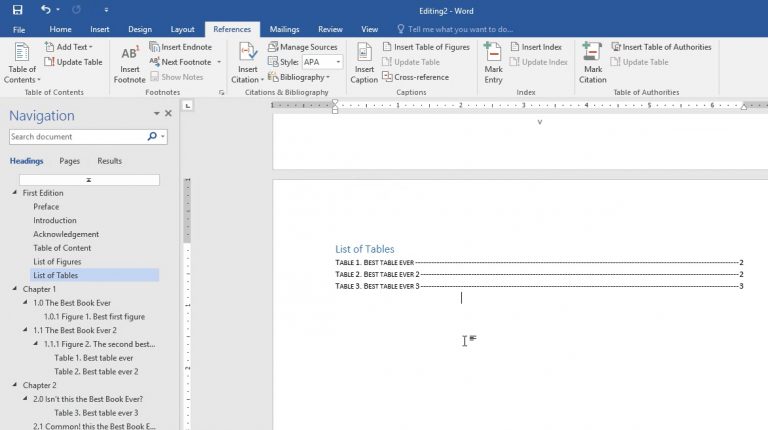The height and width of the screenshot is (430, 768).
Task: Go to the Acknowledgement heading
Action: 66,234
